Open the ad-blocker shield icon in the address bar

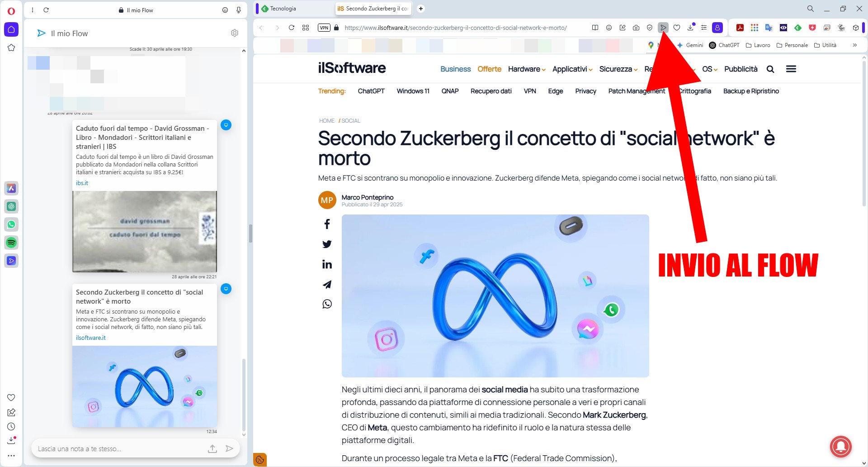coord(650,28)
